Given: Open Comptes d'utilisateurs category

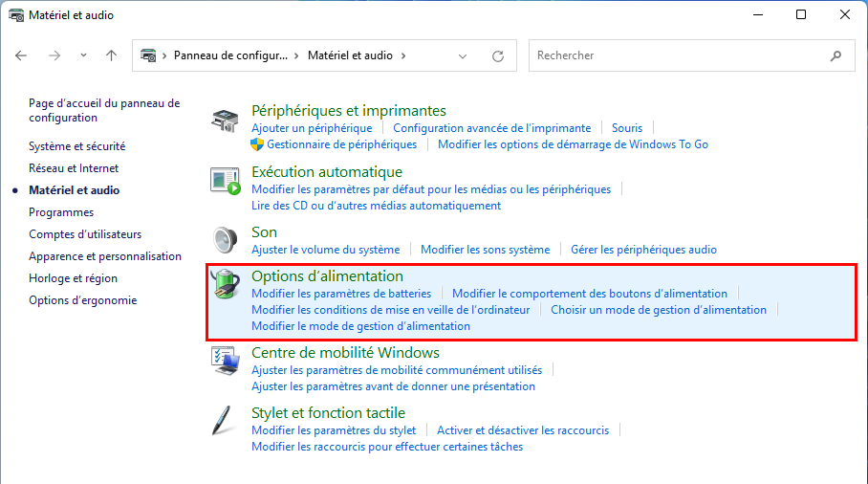Looking at the screenshot, I should (x=85, y=234).
